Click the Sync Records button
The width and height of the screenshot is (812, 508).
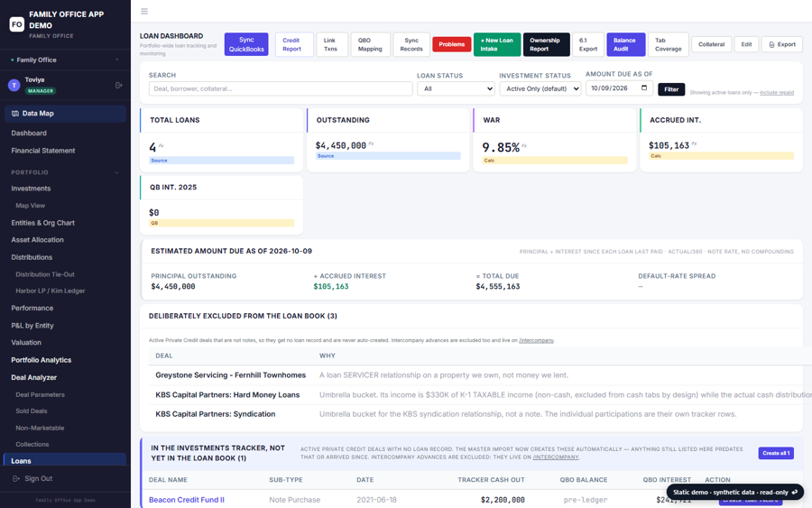click(x=411, y=44)
